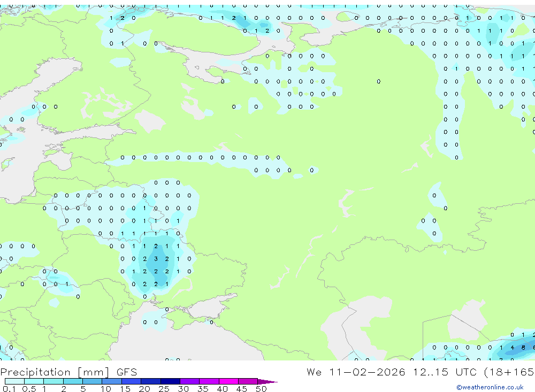Screen dimensions: 535x392
Task: Click the 20–25 mm legend color swatch
Action: [x=151, y=381]
